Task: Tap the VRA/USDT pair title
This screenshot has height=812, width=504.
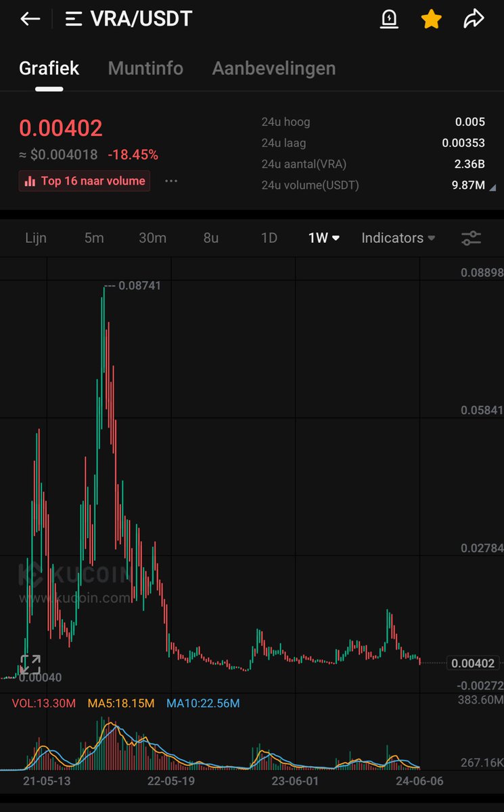Action: 141,19
